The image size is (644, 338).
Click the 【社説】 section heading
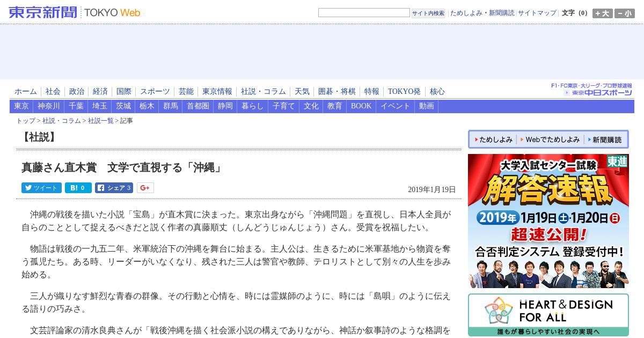[39, 137]
